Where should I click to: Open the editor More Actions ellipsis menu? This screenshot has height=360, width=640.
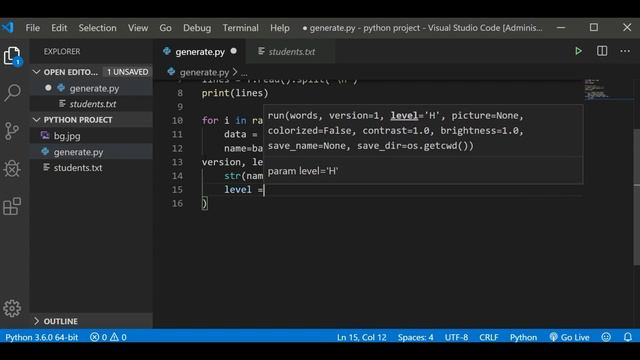(x=625, y=51)
